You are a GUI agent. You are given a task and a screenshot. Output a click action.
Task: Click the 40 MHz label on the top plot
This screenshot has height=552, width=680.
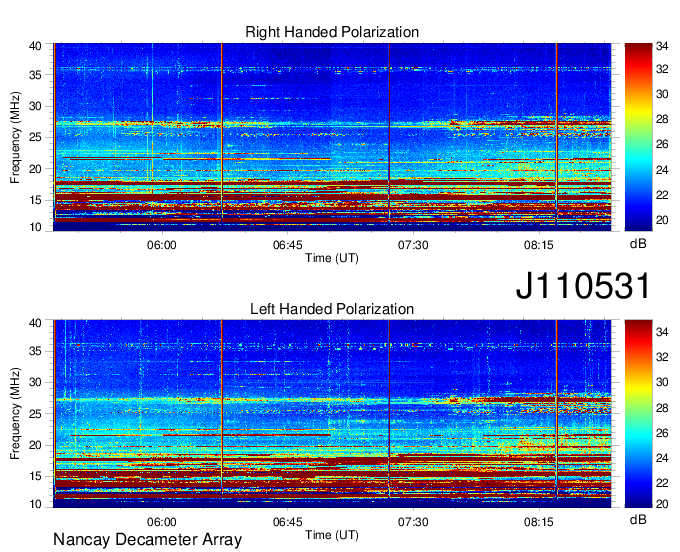[35, 46]
